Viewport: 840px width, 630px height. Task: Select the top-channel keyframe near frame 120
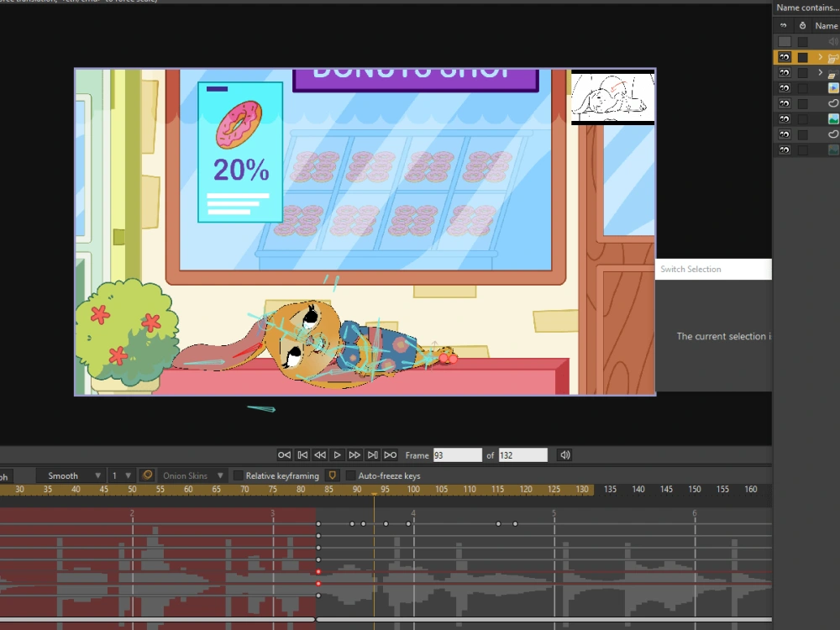(x=516, y=523)
